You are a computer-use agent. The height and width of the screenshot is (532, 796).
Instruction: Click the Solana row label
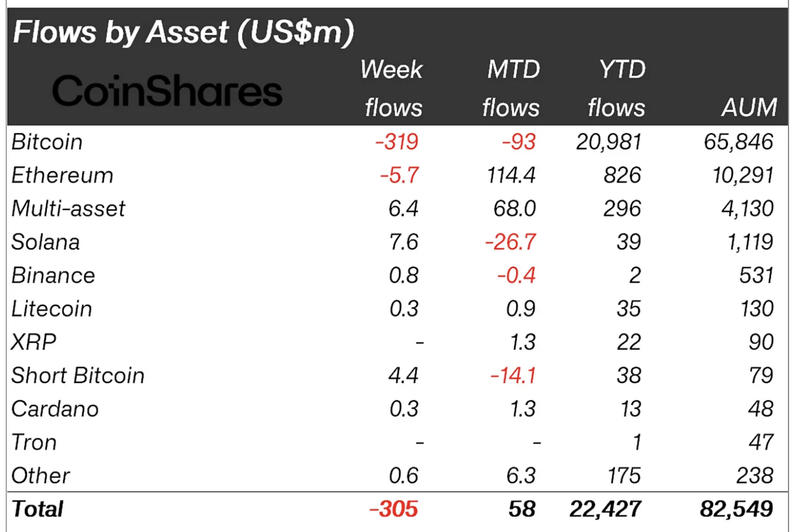click(46, 242)
